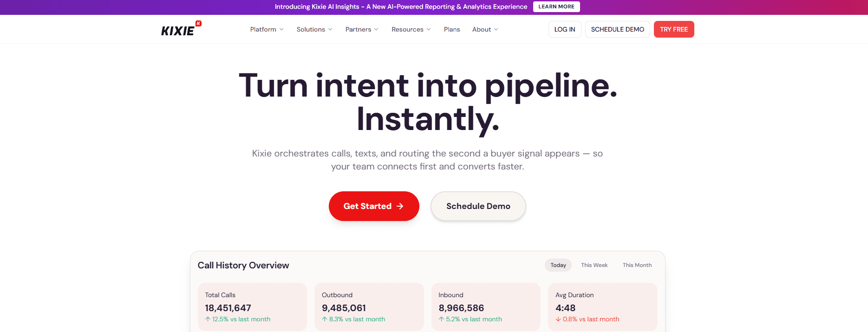Expand the Solutions menu chevron
Screen dimensions: 868x332
point(330,29)
